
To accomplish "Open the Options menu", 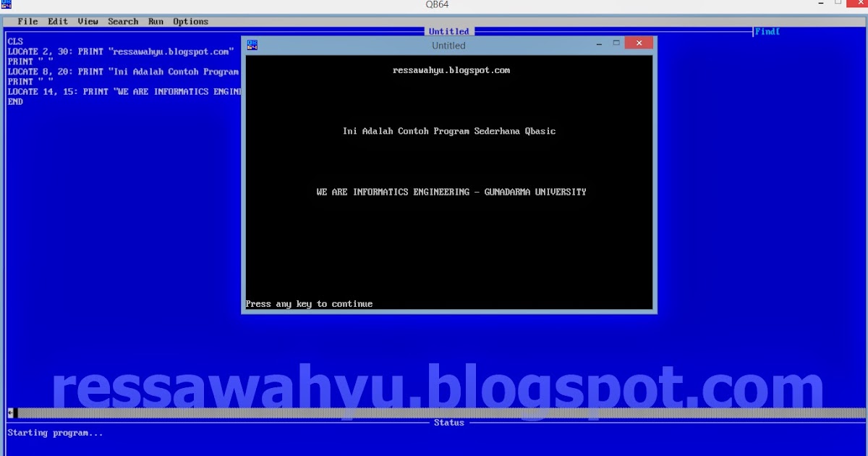I will pos(191,22).
